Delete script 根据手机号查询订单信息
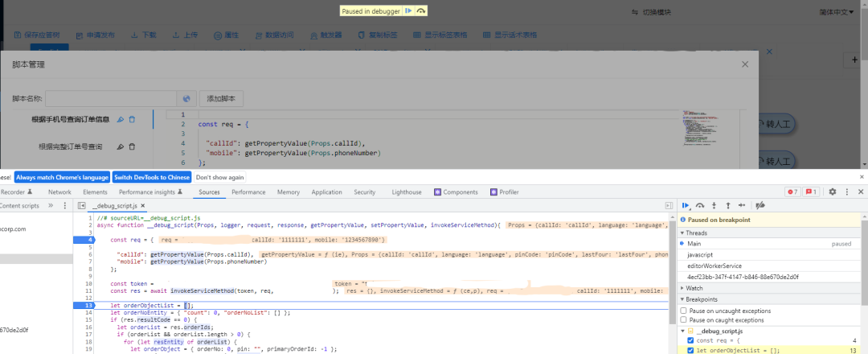This screenshot has height=354, width=868. point(132,119)
